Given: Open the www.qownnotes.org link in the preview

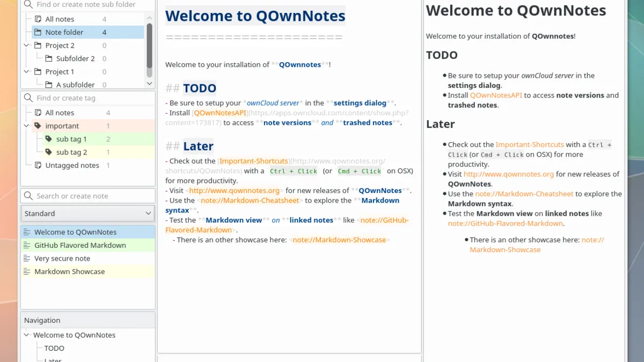Looking at the screenshot, I should click(509, 174).
